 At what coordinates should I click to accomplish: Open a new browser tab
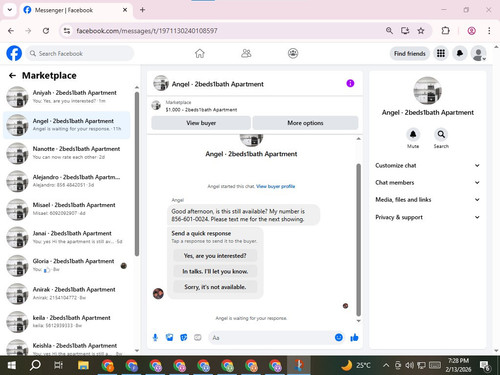(x=142, y=10)
